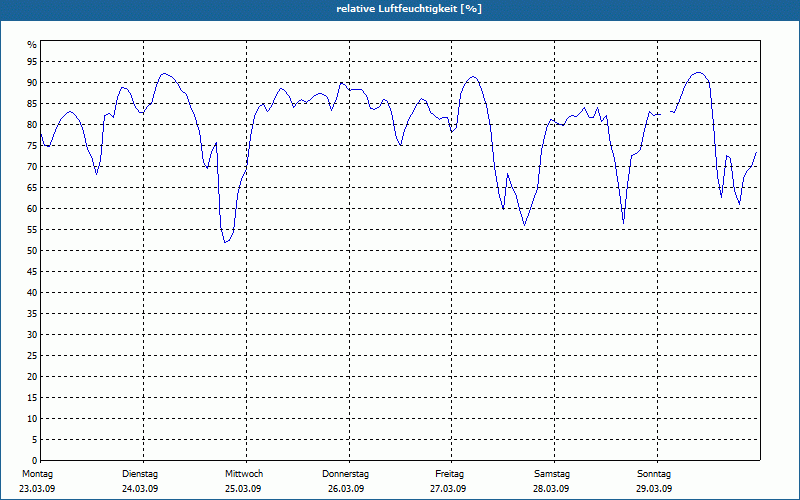
Task: Click the chart title 'relative Luftfeuchtigkeit [%]'
Action: 409,9
